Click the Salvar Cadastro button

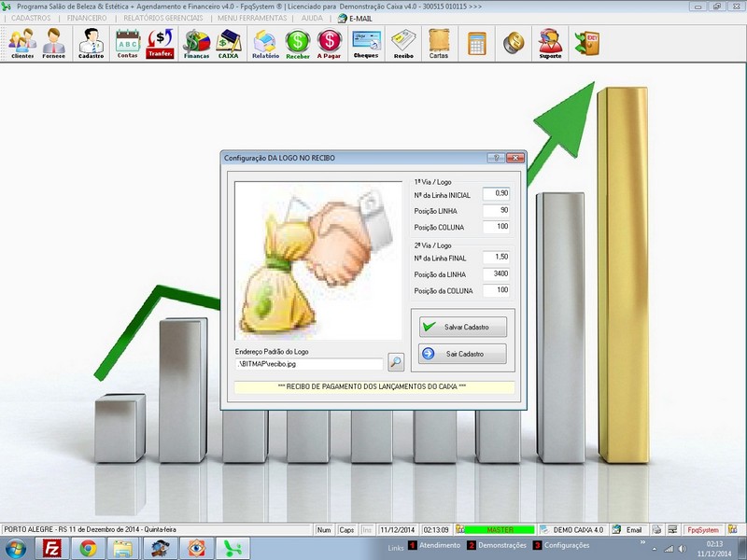(462, 328)
